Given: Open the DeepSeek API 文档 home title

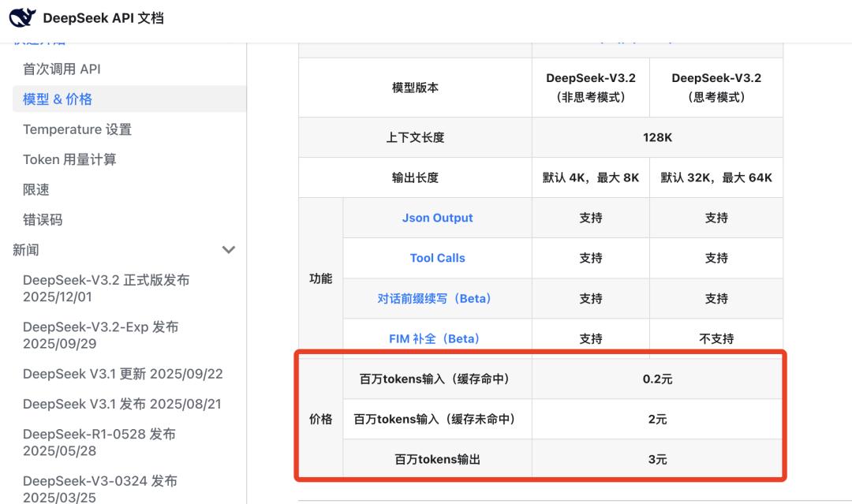Looking at the screenshot, I should 103,17.
